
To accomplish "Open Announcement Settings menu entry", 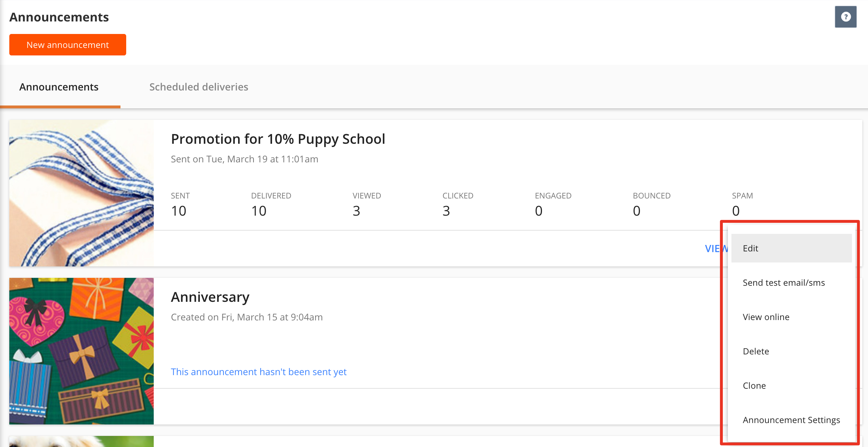I will (791, 420).
